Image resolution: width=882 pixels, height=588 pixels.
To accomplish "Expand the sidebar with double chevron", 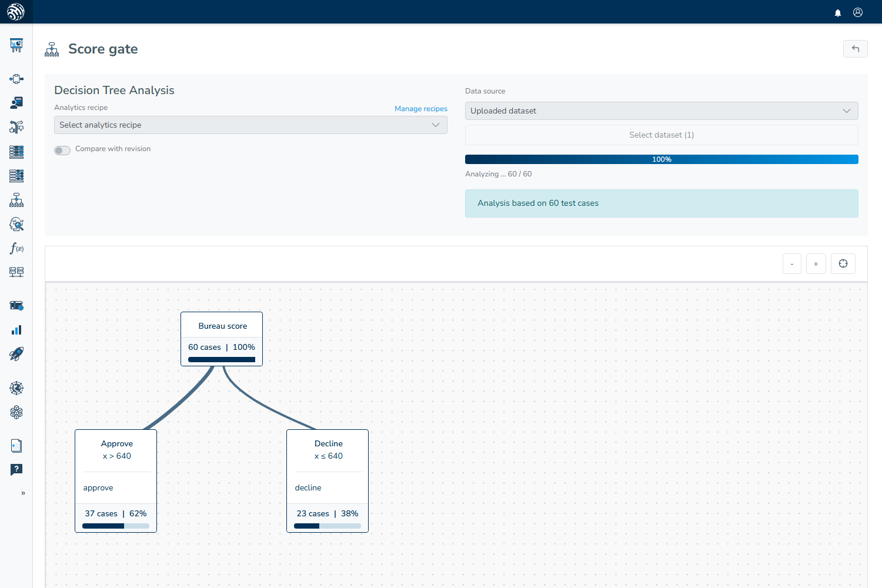I will coord(23,493).
